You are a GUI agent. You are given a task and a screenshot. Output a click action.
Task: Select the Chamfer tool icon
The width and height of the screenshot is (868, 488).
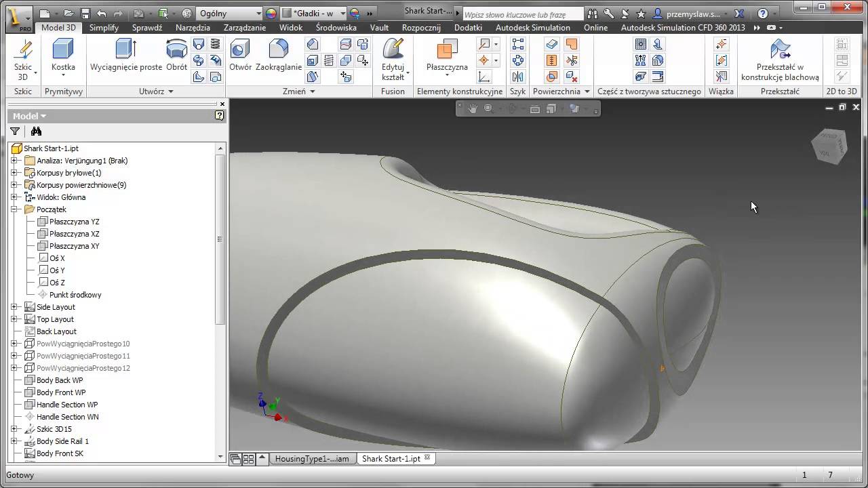(313, 44)
